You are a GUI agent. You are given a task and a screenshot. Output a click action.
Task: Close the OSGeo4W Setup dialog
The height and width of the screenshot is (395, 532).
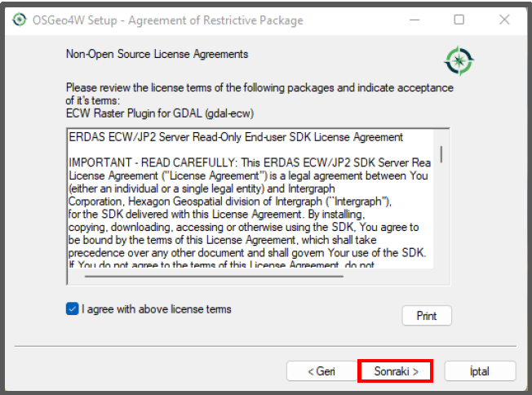tap(504, 20)
